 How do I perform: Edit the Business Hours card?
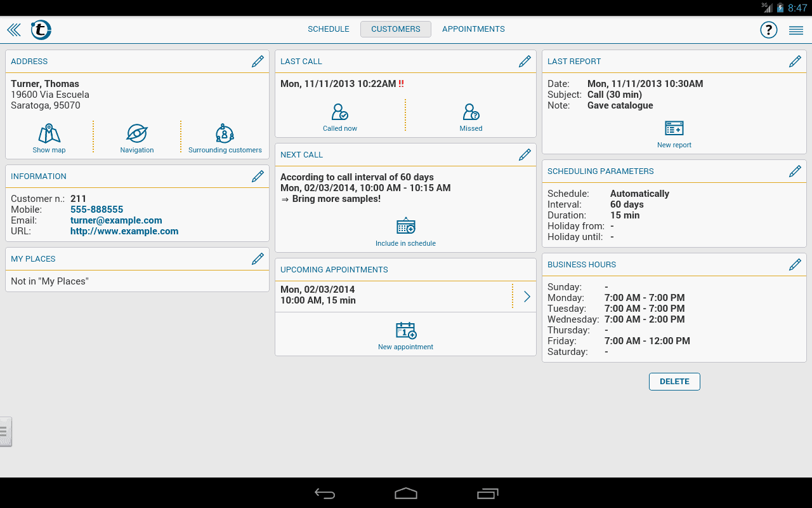click(x=795, y=264)
